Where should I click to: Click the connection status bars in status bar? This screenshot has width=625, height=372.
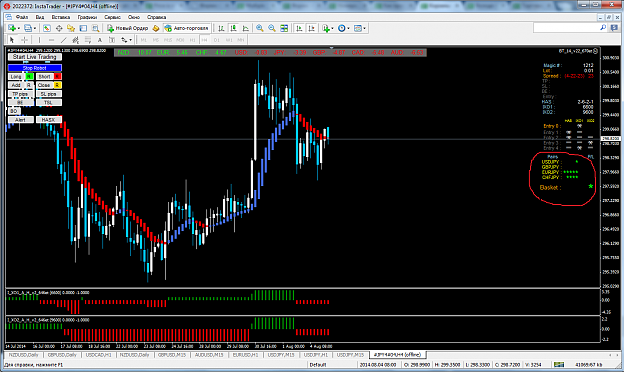[x=559, y=365]
